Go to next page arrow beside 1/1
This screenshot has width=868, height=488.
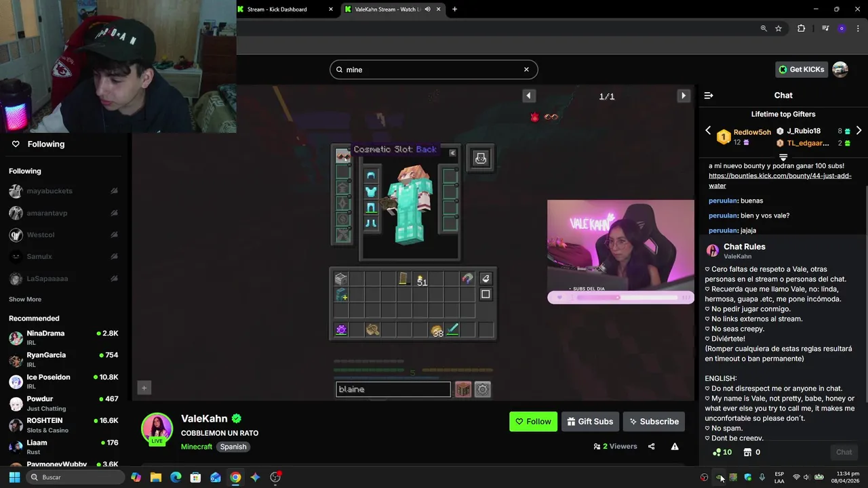684,96
